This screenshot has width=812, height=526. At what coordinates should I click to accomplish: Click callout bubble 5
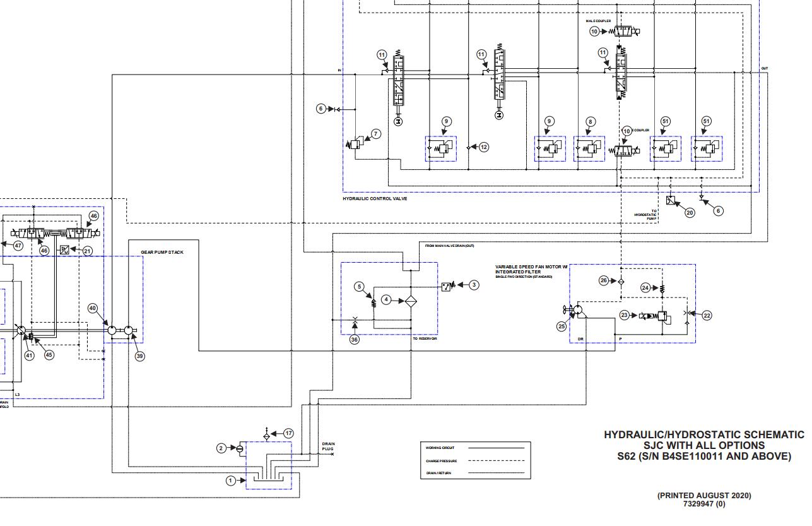point(360,287)
